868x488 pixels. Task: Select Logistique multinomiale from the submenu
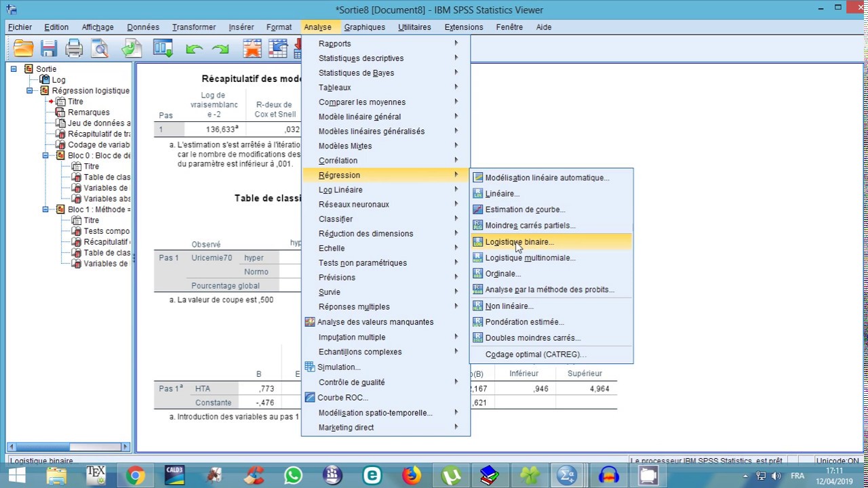click(551, 258)
